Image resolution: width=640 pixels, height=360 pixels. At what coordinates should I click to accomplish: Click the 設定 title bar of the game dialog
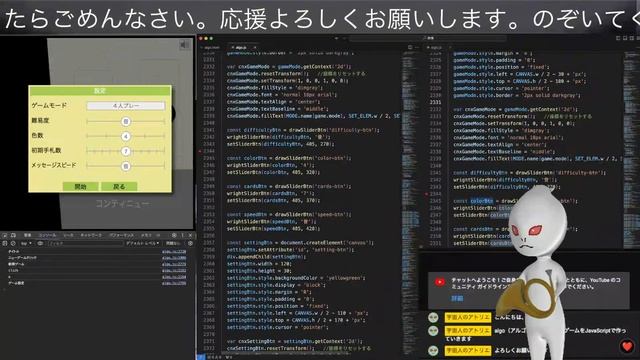pyautogui.click(x=100, y=91)
